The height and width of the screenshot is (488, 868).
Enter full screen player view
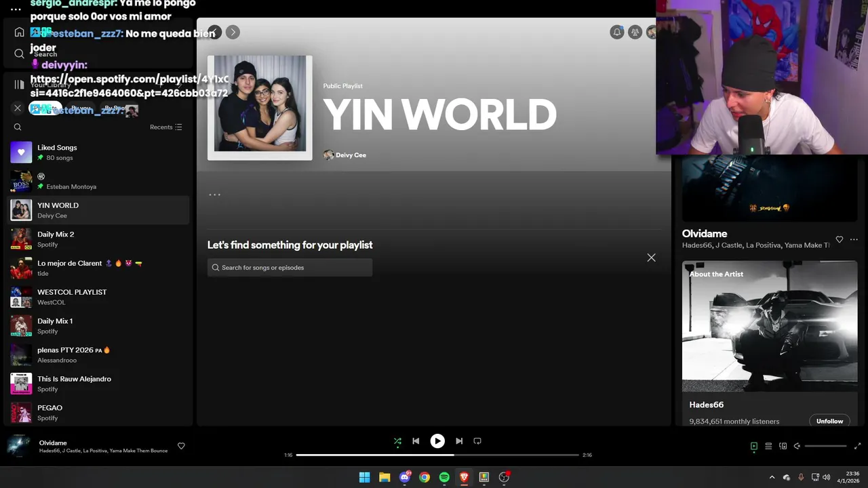(x=857, y=446)
